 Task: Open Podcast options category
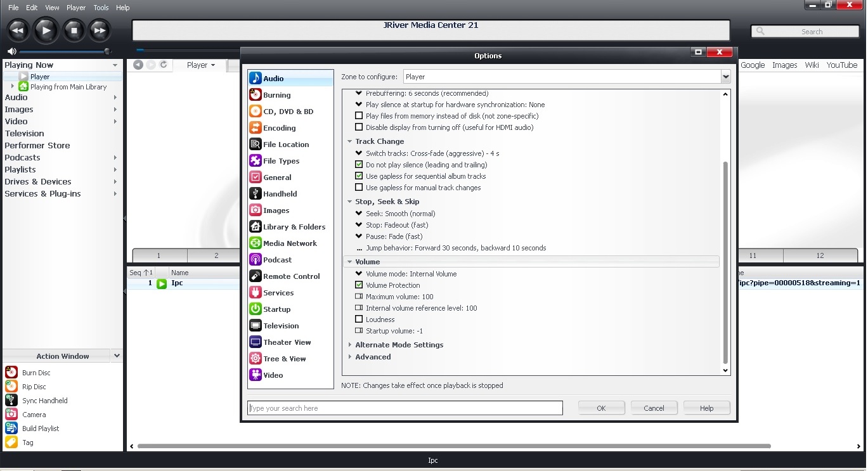pos(290,260)
